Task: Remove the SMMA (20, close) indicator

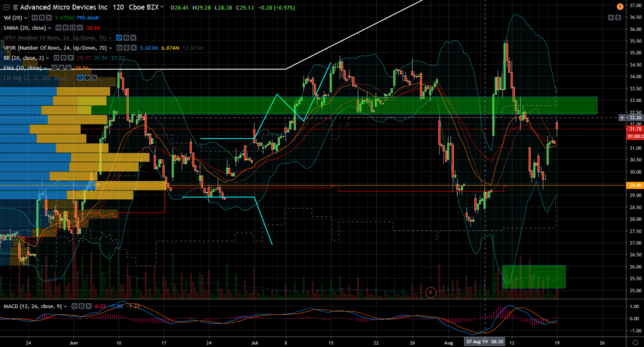Action: [x=80, y=28]
